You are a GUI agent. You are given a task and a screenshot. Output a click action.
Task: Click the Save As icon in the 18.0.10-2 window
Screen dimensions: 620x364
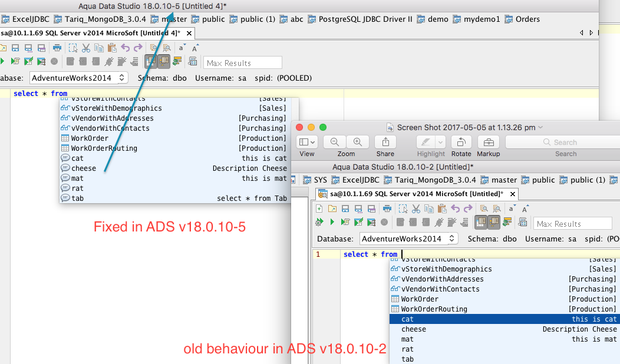click(358, 209)
